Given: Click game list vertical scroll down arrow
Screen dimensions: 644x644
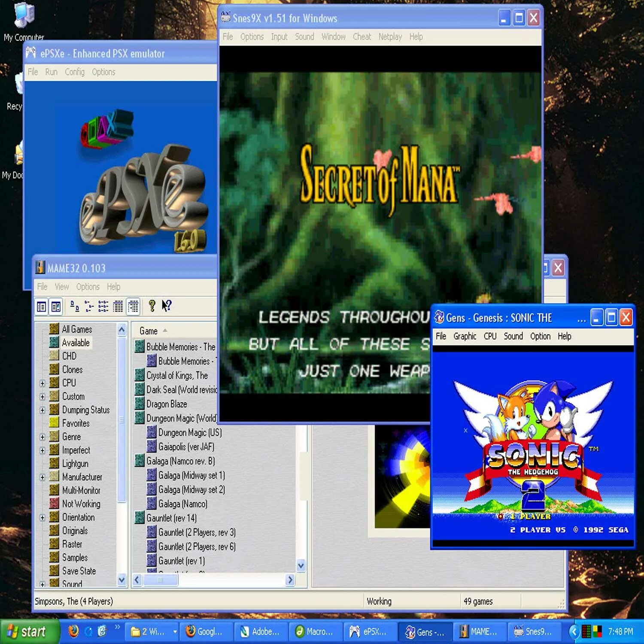Looking at the screenshot, I should click(301, 566).
